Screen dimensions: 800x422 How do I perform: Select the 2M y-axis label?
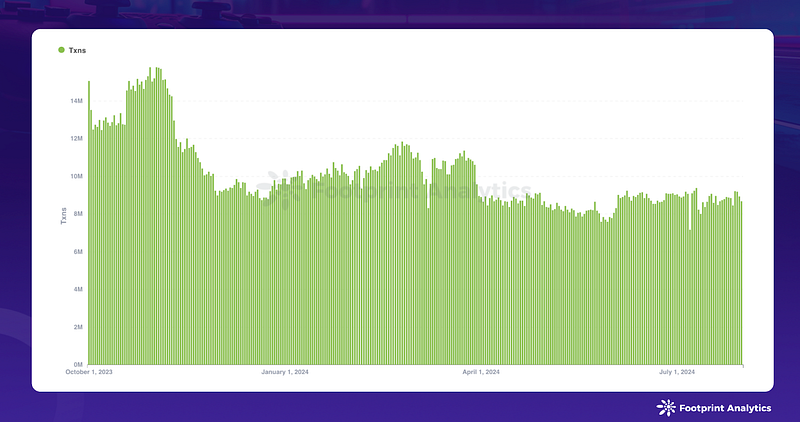coord(79,327)
